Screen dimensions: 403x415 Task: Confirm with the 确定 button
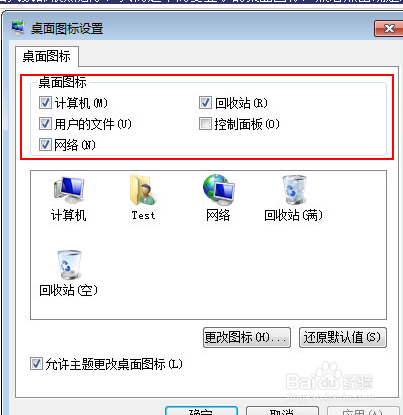[201, 411]
